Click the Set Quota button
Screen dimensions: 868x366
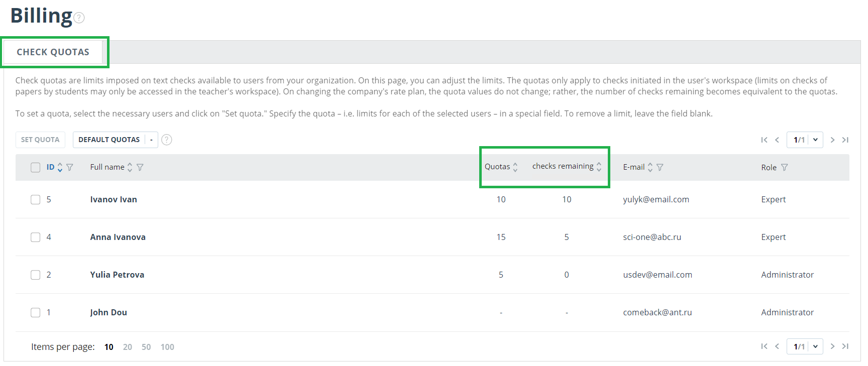40,140
